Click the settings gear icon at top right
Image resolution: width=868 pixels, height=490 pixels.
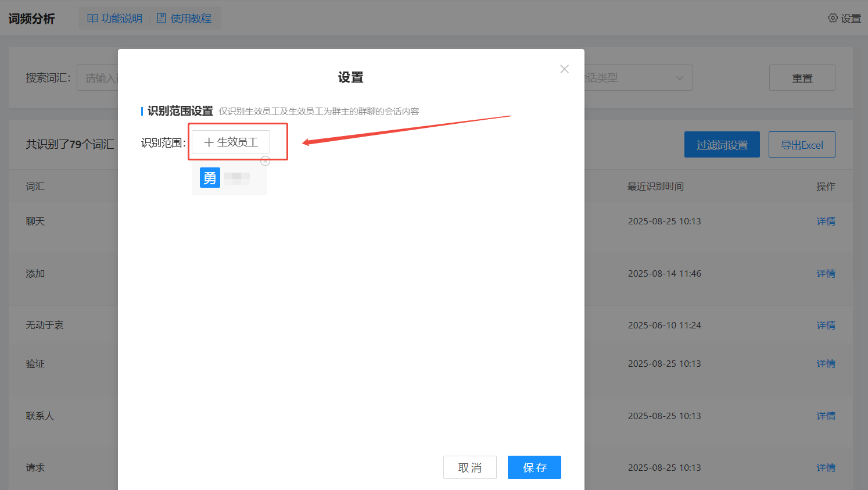(x=833, y=18)
